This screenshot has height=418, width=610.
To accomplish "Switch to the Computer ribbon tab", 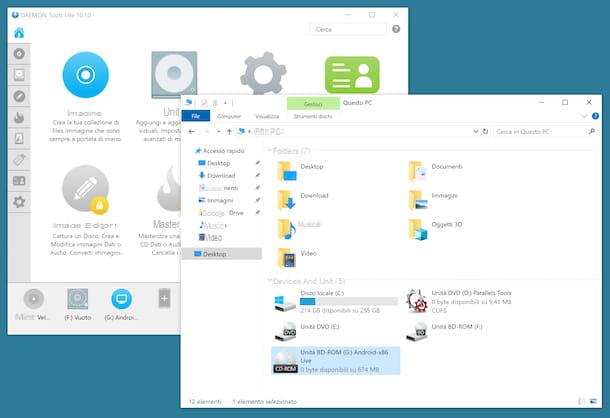I will (x=229, y=116).
